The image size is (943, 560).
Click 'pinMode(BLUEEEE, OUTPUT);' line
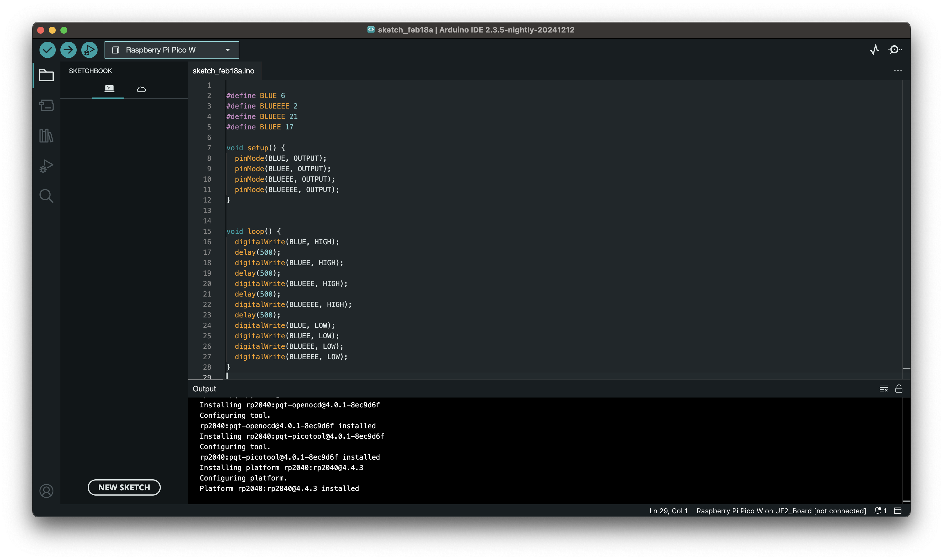tap(287, 190)
